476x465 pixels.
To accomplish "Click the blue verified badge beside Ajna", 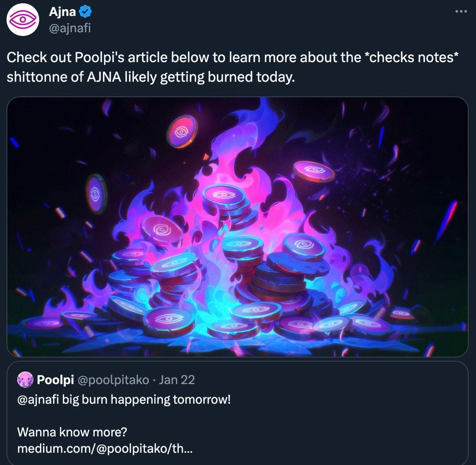I will pos(85,12).
